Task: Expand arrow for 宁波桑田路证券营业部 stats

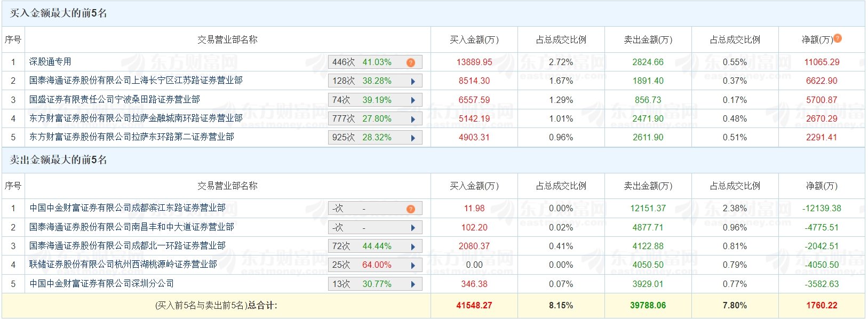Action: [413, 100]
